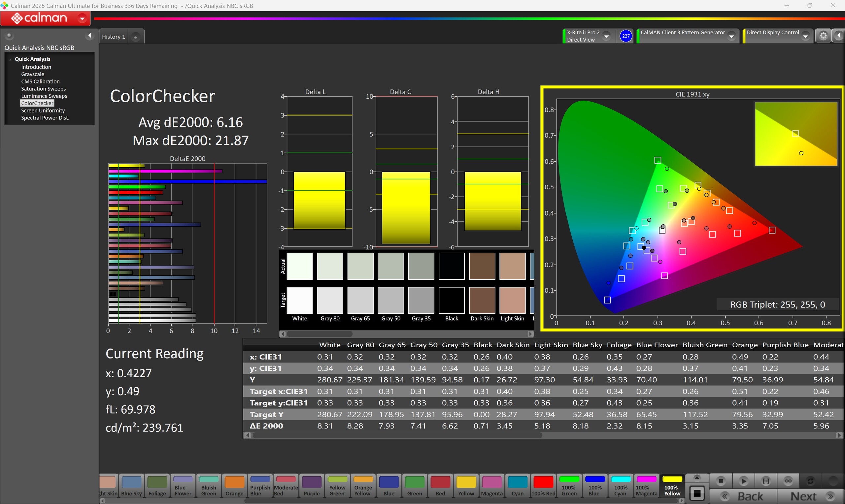Image resolution: width=845 pixels, height=504 pixels.
Task: Open the Grayscale workflow page
Action: 33,74
